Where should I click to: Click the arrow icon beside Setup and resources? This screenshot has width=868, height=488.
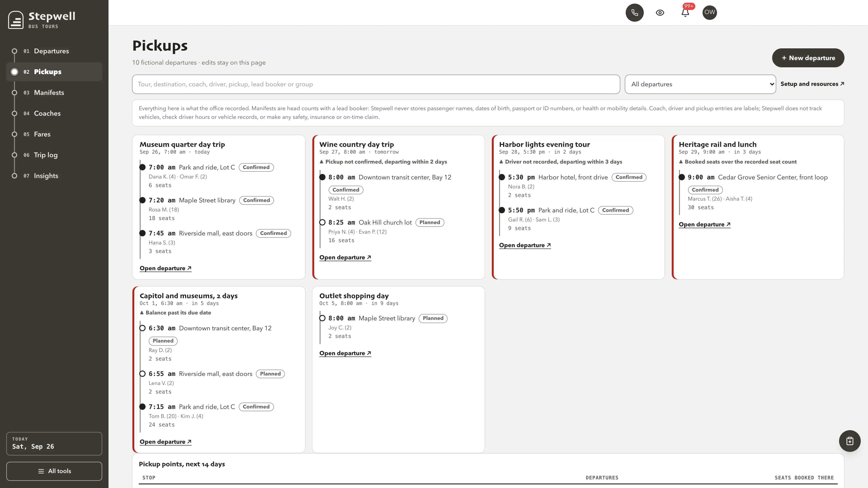pyautogui.click(x=842, y=84)
